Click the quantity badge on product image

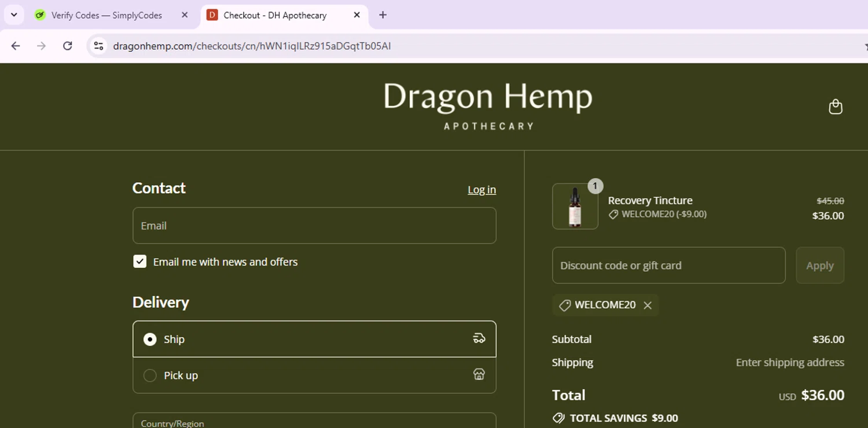[x=595, y=186]
